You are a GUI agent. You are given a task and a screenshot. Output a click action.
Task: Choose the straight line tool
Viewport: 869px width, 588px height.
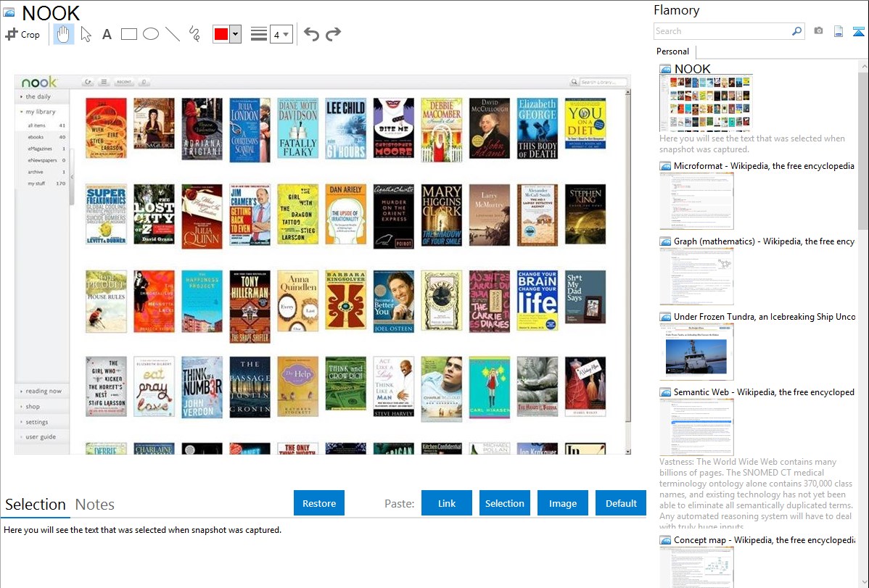(173, 34)
